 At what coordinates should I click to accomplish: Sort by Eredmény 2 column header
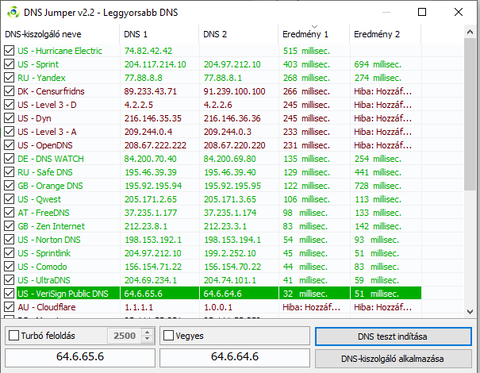pyautogui.click(x=385, y=34)
